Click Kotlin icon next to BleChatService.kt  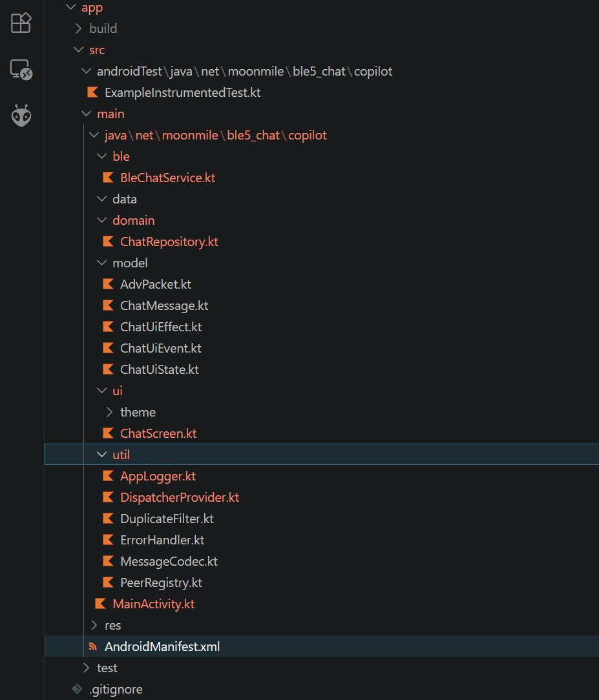pos(109,178)
